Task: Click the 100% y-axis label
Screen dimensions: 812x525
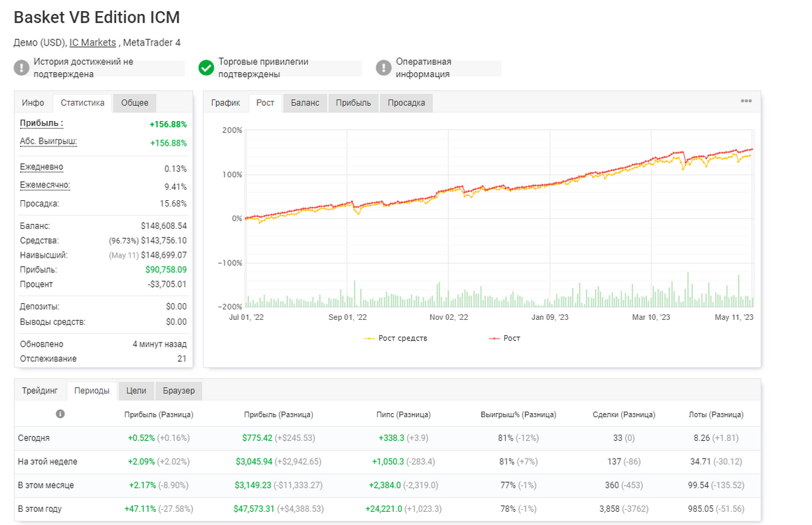Action: point(232,175)
